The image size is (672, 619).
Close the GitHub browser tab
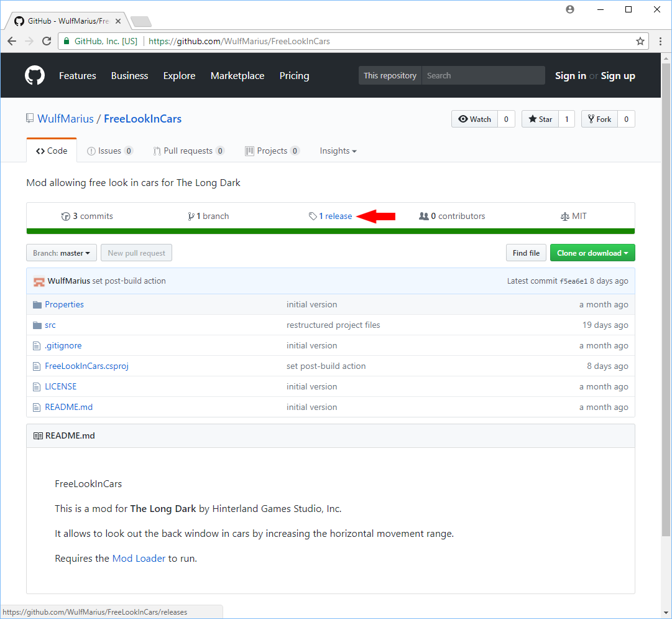click(x=118, y=21)
